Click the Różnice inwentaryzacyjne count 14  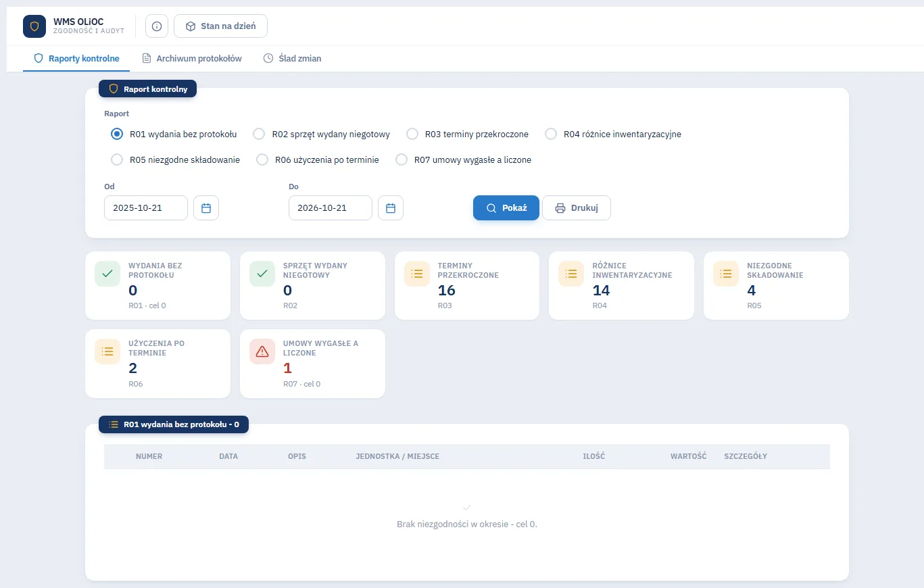click(601, 291)
